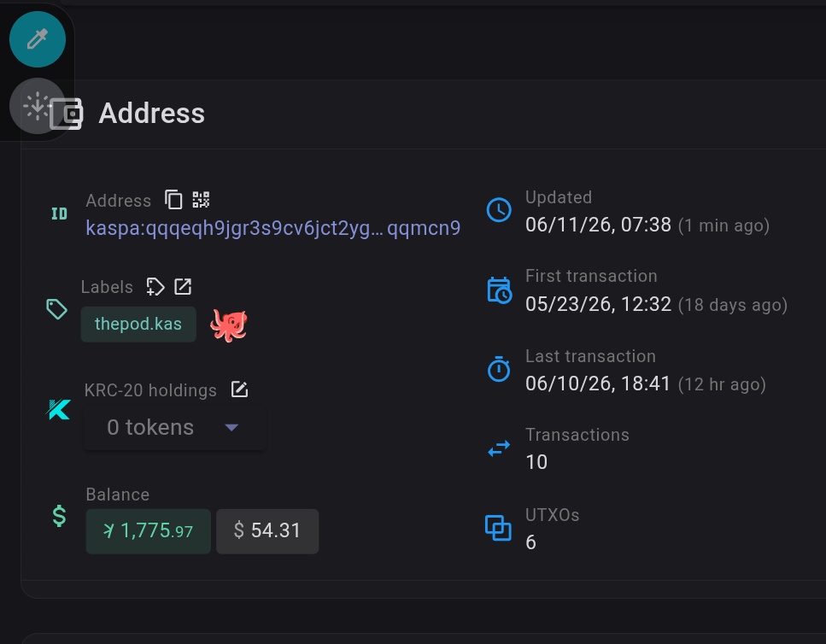Click First transaction date 05/23/26, 12:32
Viewport: 826px width, 644px height.
tap(599, 304)
